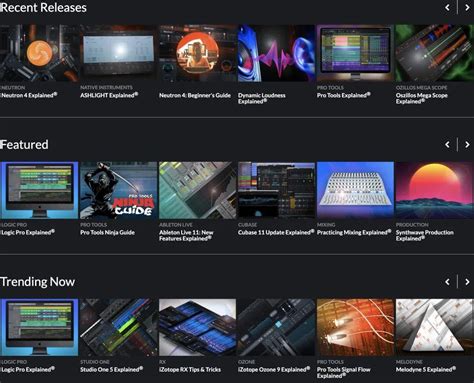Open Featured Logic Pro Explained thumbnail
The width and height of the screenshot is (474, 383).
(39, 190)
